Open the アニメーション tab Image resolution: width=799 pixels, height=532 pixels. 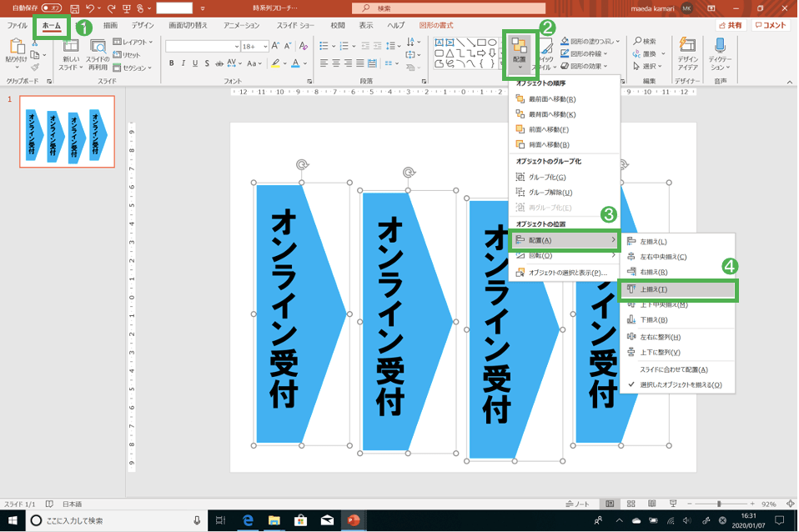242,26
